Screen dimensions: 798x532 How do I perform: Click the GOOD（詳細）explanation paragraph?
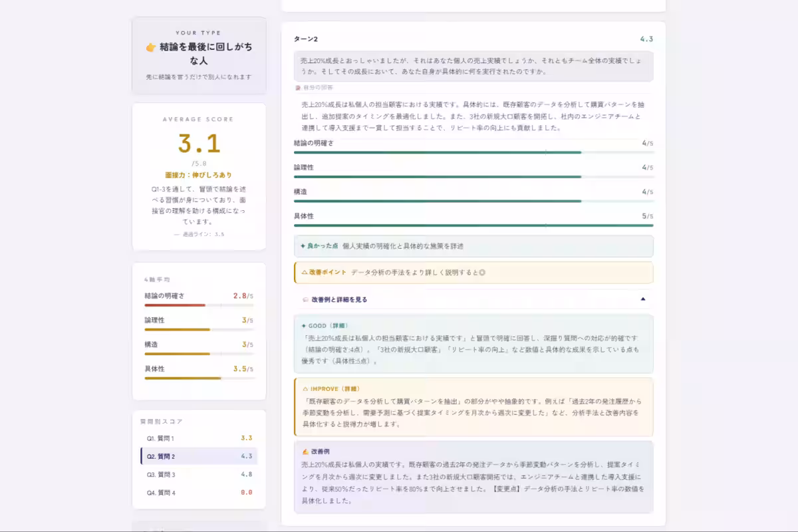point(471,349)
